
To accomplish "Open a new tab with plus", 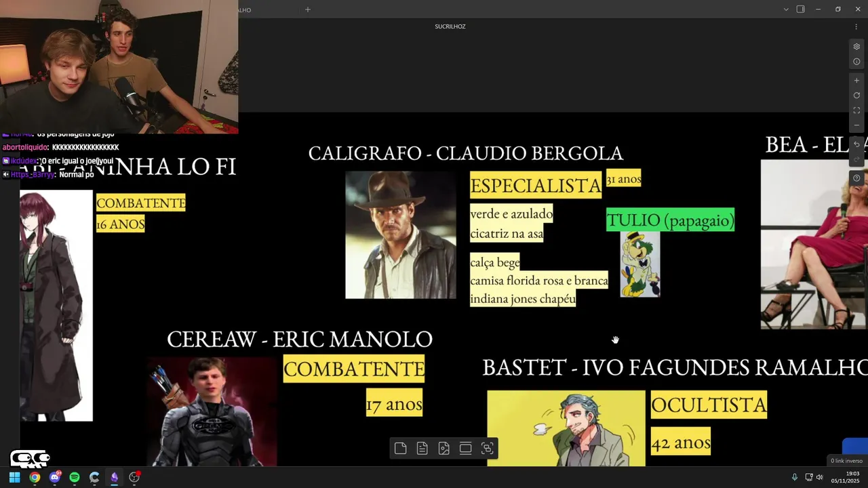I will point(307,9).
